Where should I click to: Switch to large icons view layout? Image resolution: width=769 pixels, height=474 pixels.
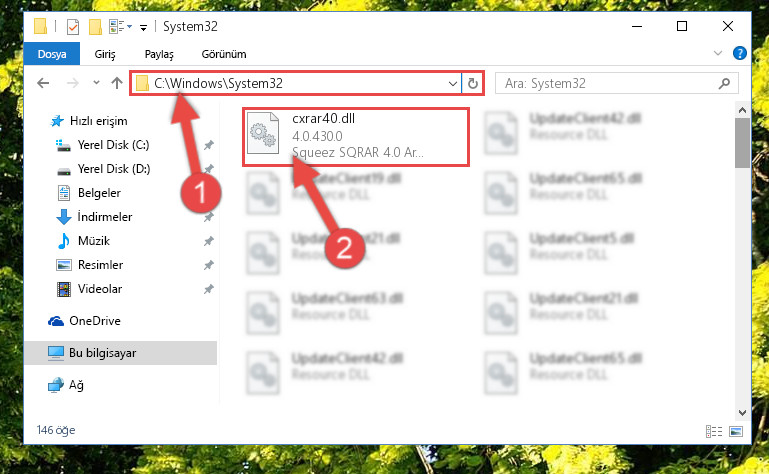click(x=736, y=431)
